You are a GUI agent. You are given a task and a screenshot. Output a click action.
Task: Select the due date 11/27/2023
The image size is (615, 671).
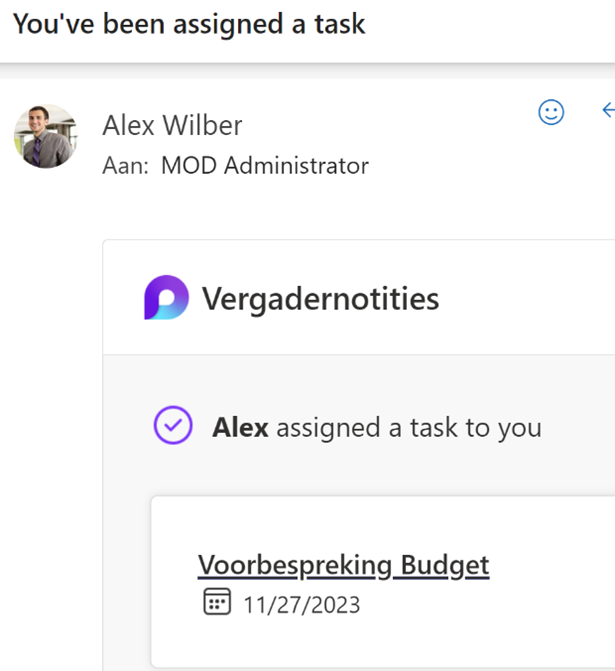[302, 605]
